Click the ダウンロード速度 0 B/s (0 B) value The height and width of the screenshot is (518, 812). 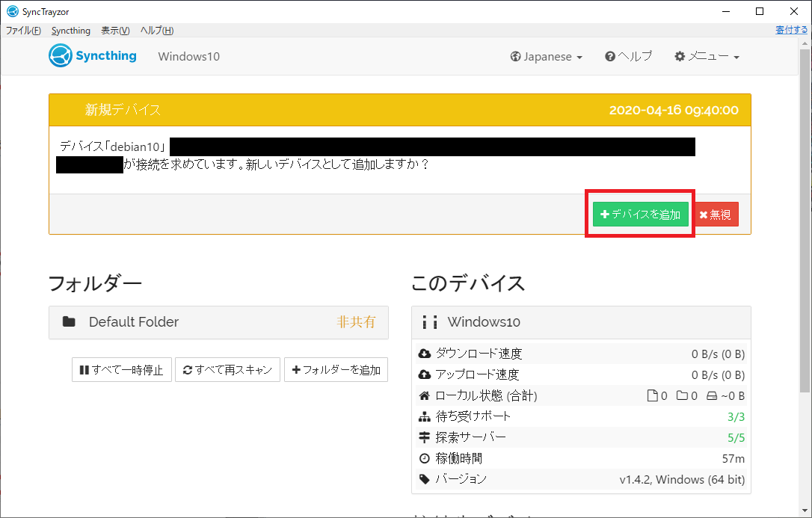(x=719, y=354)
